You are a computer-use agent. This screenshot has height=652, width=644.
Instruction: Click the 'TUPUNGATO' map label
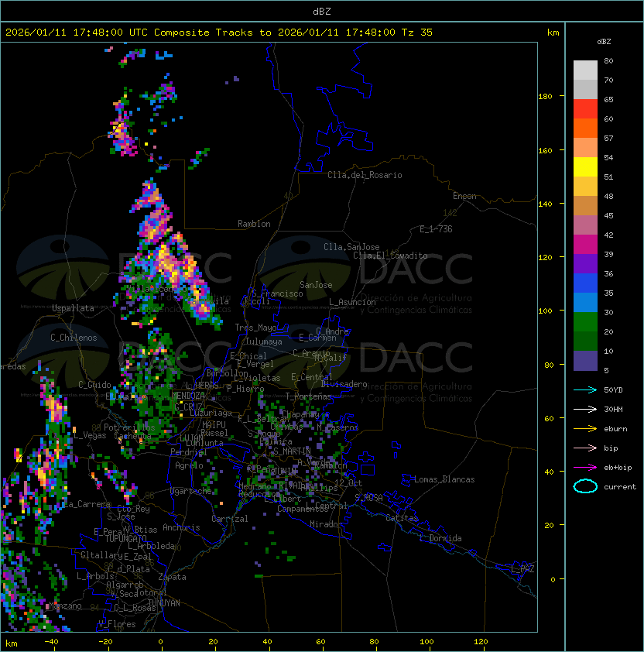point(126,538)
